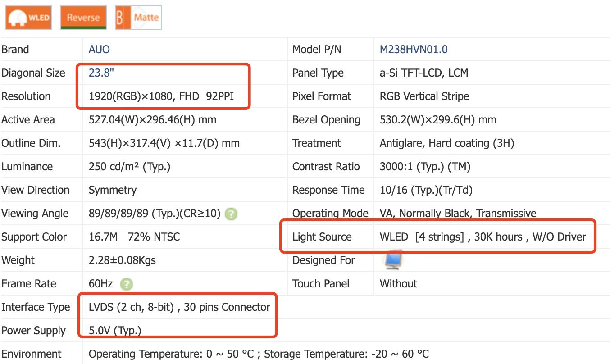This screenshot has width=610, height=364.
Task: Click the WLED backlight badge icon
Action: tap(28, 18)
